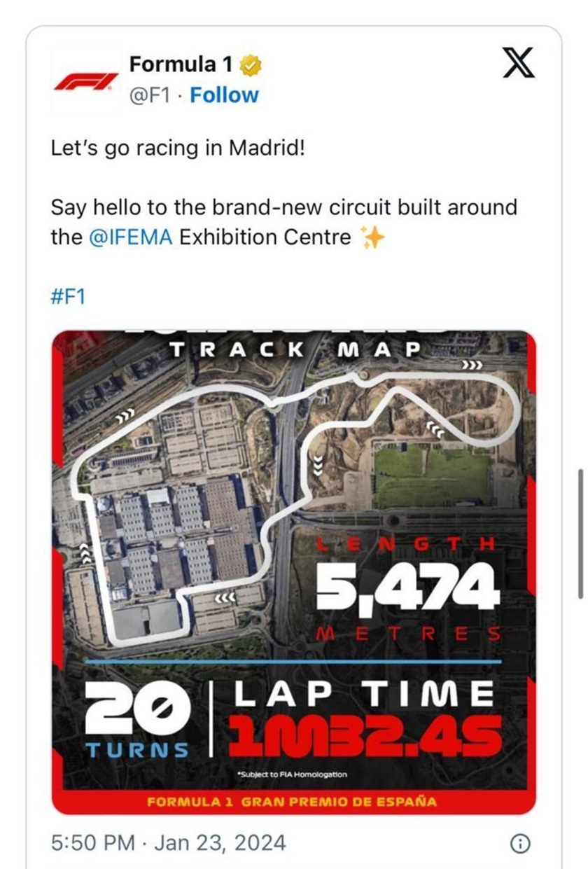Click the Formula 1 Gran Premio de España banner

click(x=292, y=801)
